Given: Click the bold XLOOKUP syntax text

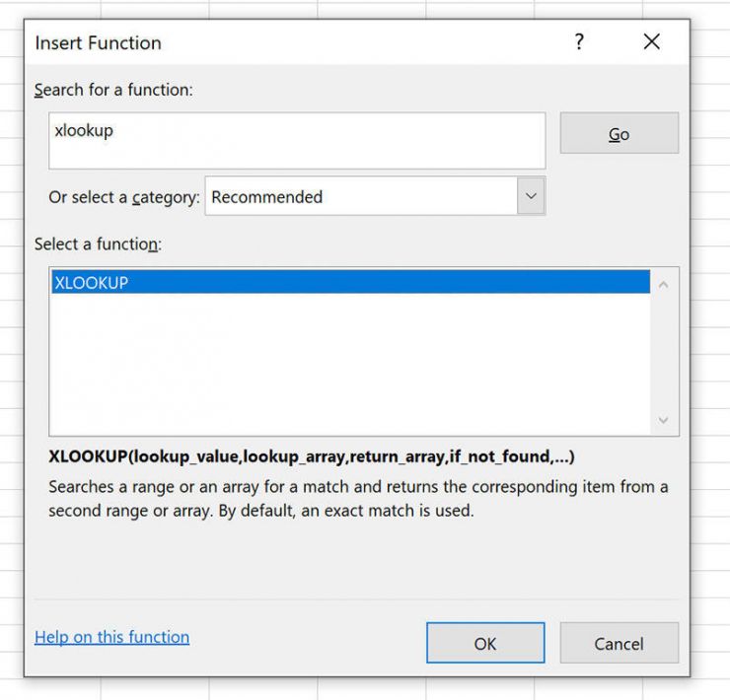Looking at the screenshot, I should point(311,457).
